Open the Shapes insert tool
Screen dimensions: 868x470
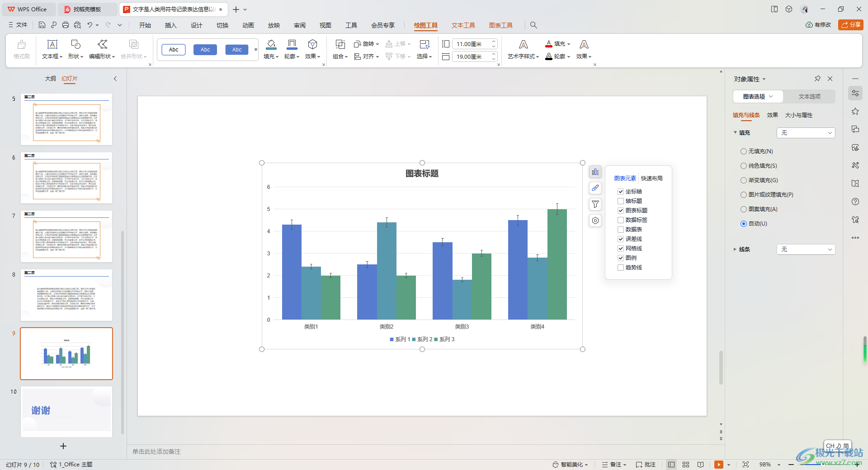tap(75, 44)
